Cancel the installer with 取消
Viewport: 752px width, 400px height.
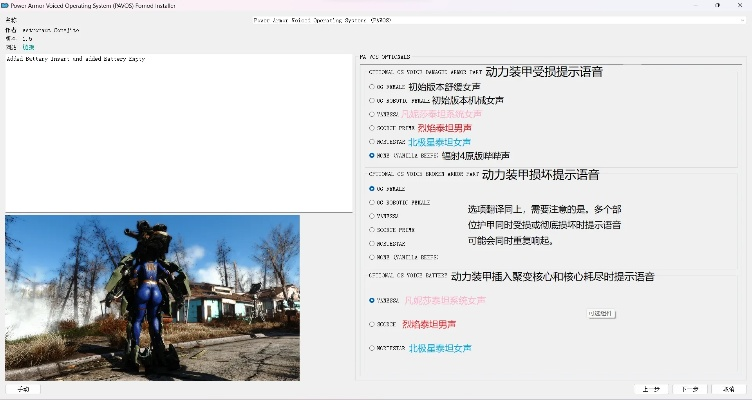tap(728, 389)
